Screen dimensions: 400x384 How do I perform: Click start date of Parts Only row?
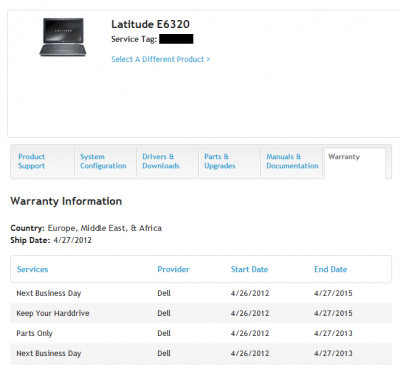(250, 333)
